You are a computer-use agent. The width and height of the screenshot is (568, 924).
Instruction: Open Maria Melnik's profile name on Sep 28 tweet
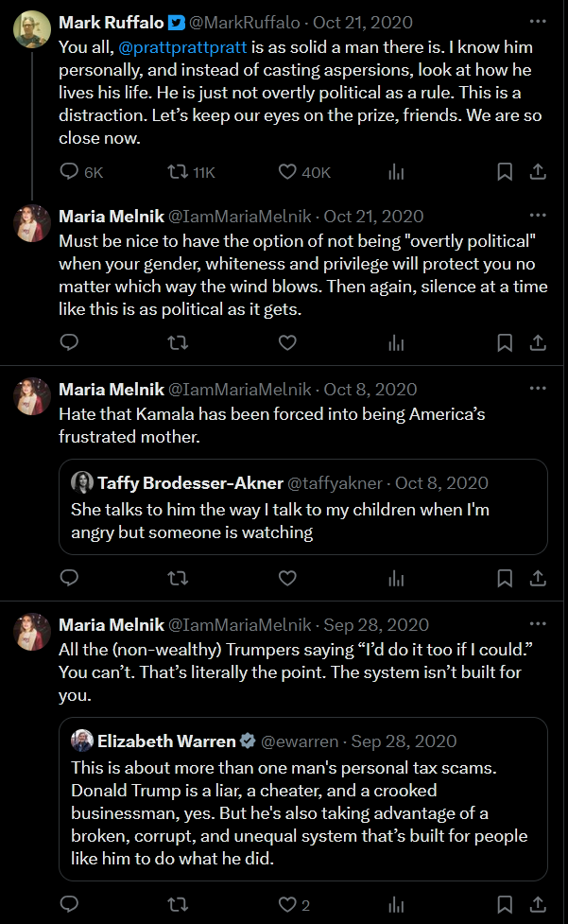(111, 624)
